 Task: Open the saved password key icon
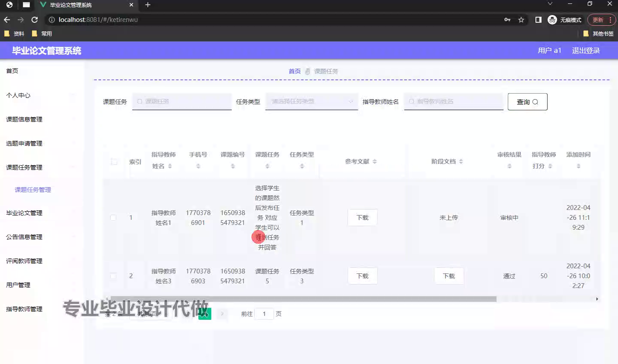point(507,20)
